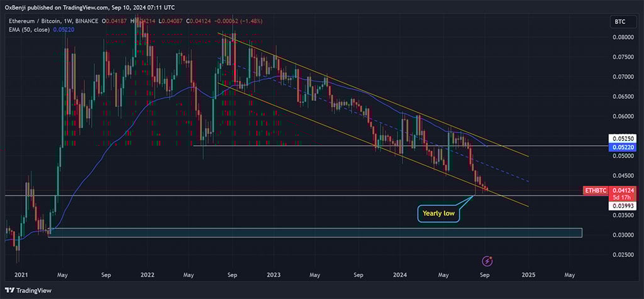Click the purple lightning event icon
644x299 pixels.
[487, 261]
